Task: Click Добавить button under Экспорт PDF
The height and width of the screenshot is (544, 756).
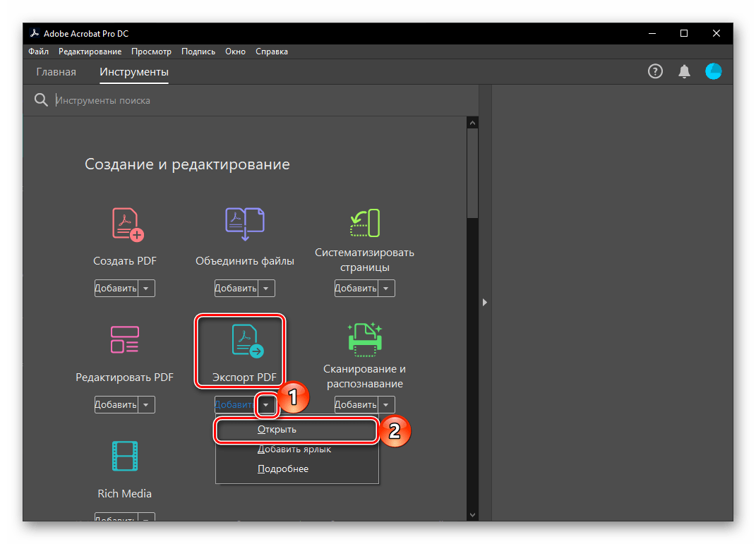Action: point(235,405)
